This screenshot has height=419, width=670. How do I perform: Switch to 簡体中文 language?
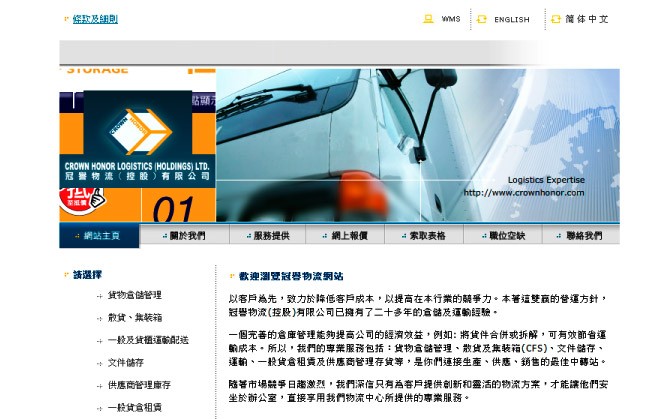pos(586,19)
